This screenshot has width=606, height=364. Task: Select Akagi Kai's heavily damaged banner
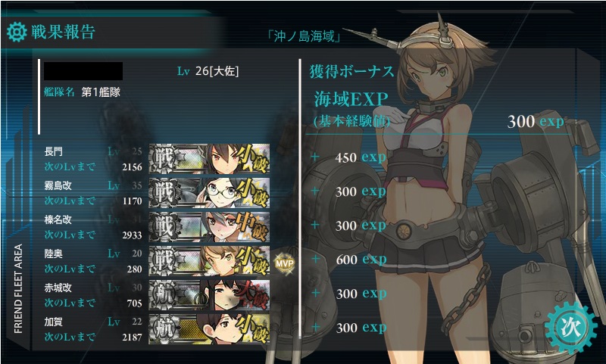click(x=209, y=295)
